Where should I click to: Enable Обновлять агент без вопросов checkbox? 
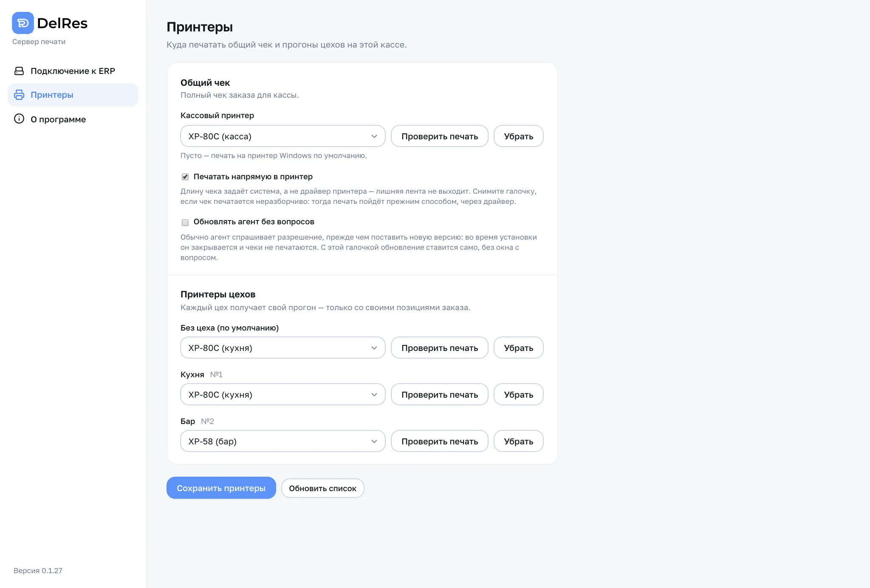point(185,222)
